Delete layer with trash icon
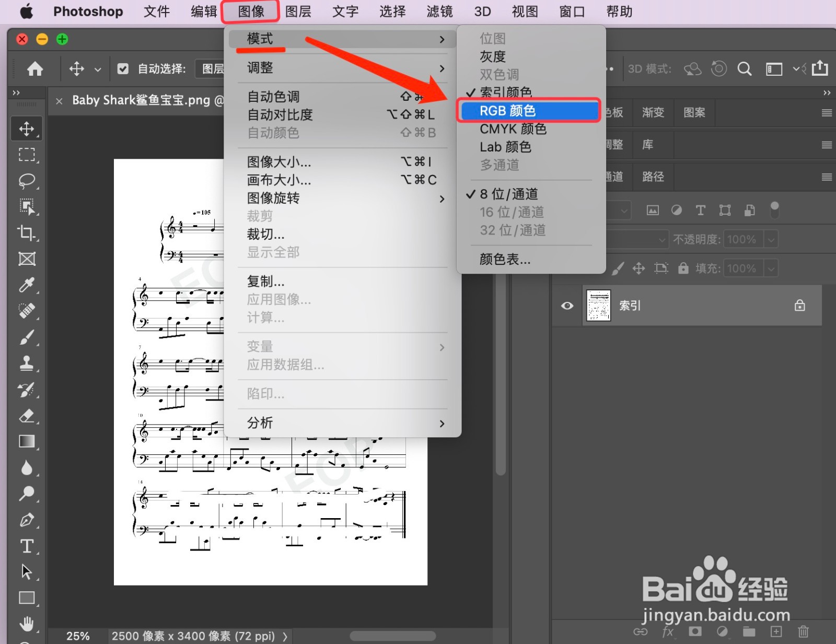Viewport: 836px width, 644px height. (803, 632)
